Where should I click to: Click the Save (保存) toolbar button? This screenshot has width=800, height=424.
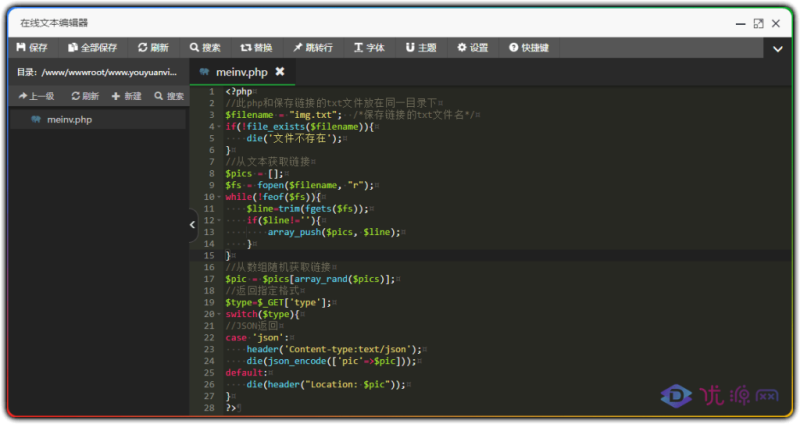32,47
